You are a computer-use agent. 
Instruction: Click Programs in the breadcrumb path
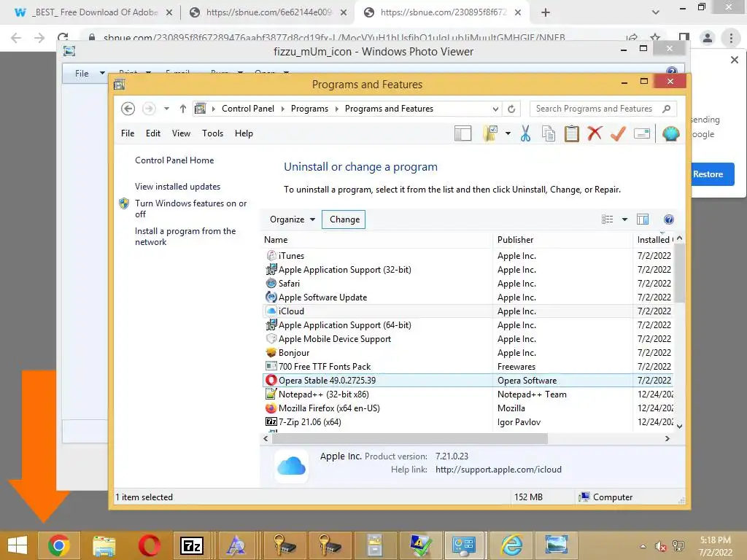309,109
